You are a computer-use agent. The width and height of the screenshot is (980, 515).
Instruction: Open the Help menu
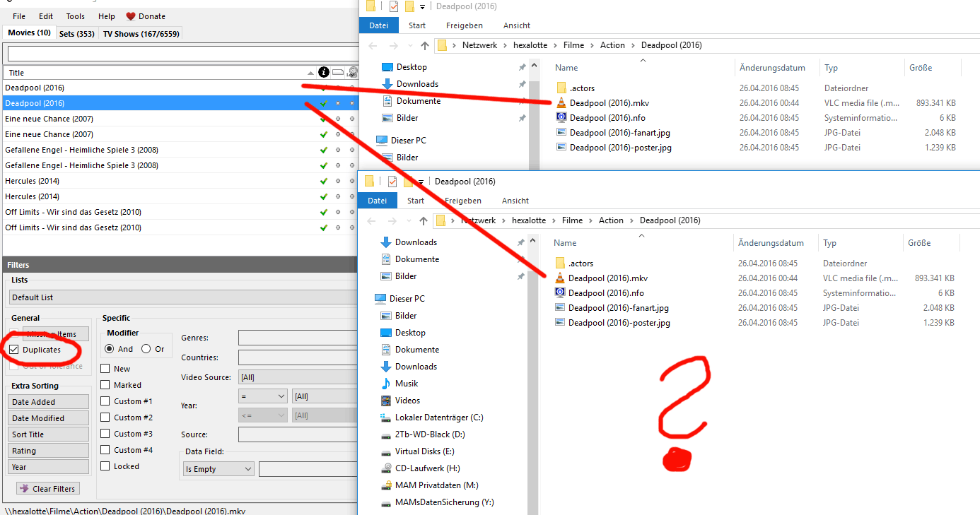pos(107,16)
